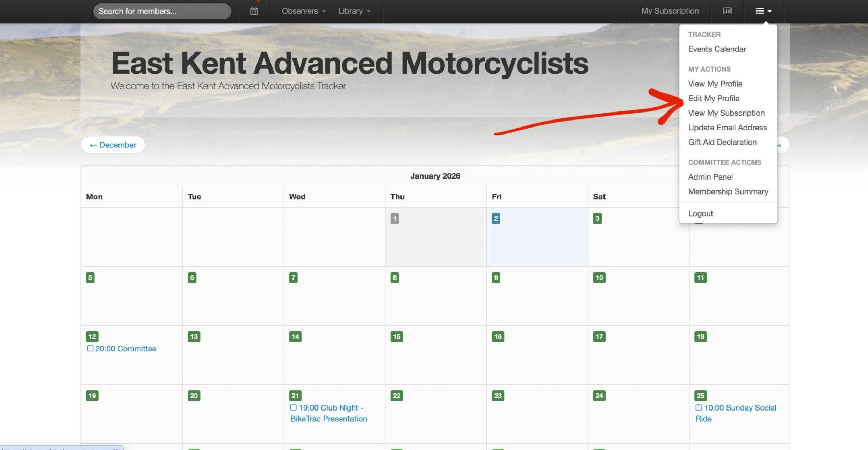
Task: Toggle the 20:00 Committee event checkbox
Action: tap(90, 348)
